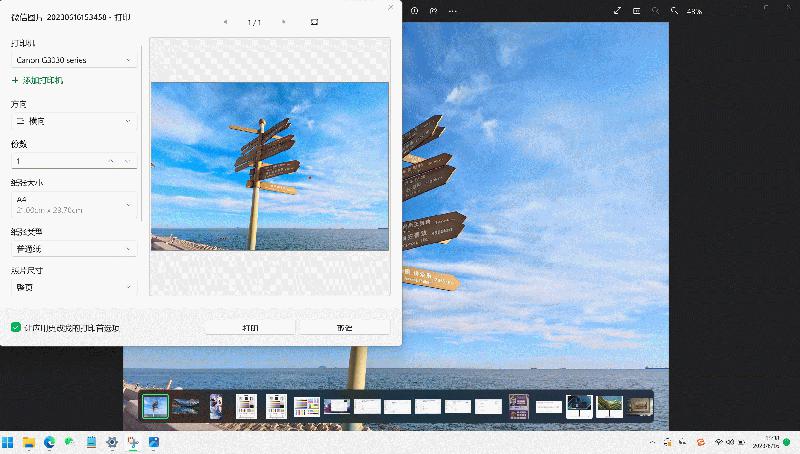Click the zoom in magnifier icon
This screenshot has height=454, width=800.
click(676, 11)
